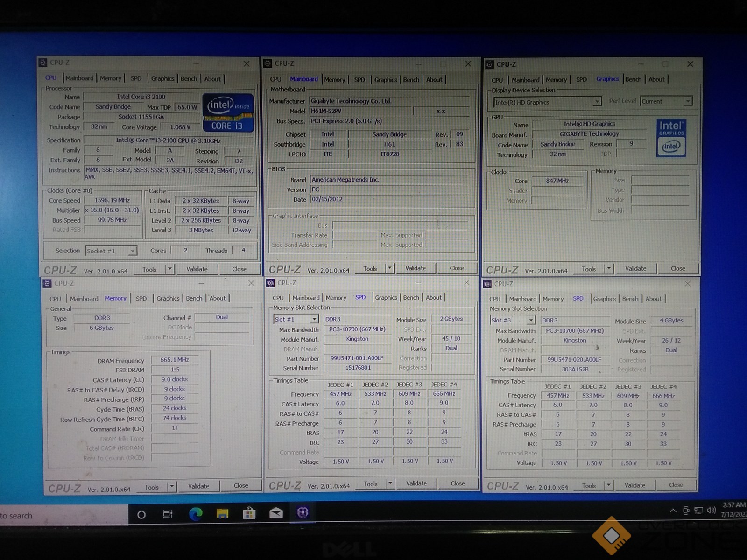Image resolution: width=747 pixels, height=560 pixels.
Task: Click Validate in Memory window
Action: point(199,486)
